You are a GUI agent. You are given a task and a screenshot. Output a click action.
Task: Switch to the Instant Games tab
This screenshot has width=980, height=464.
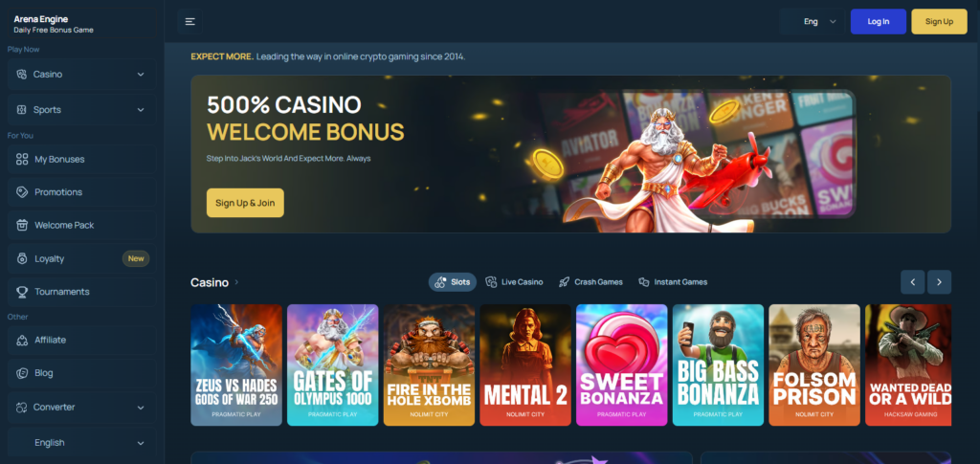(673, 282)
